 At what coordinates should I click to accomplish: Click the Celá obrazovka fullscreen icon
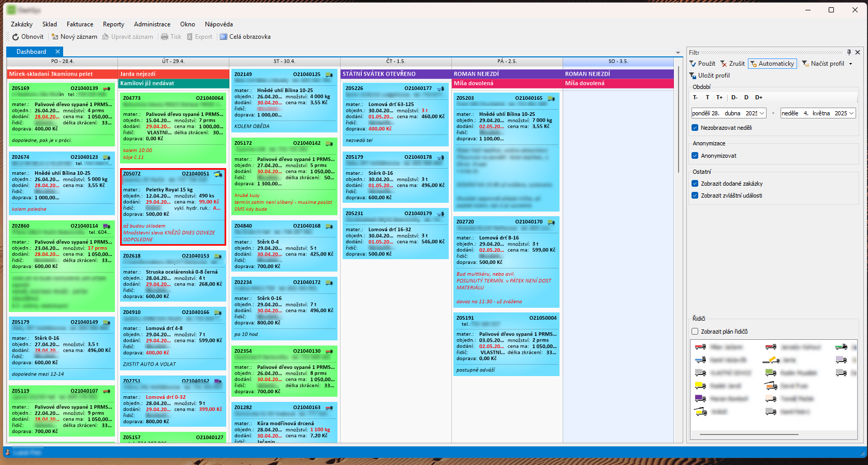click(x=224, y=37)
